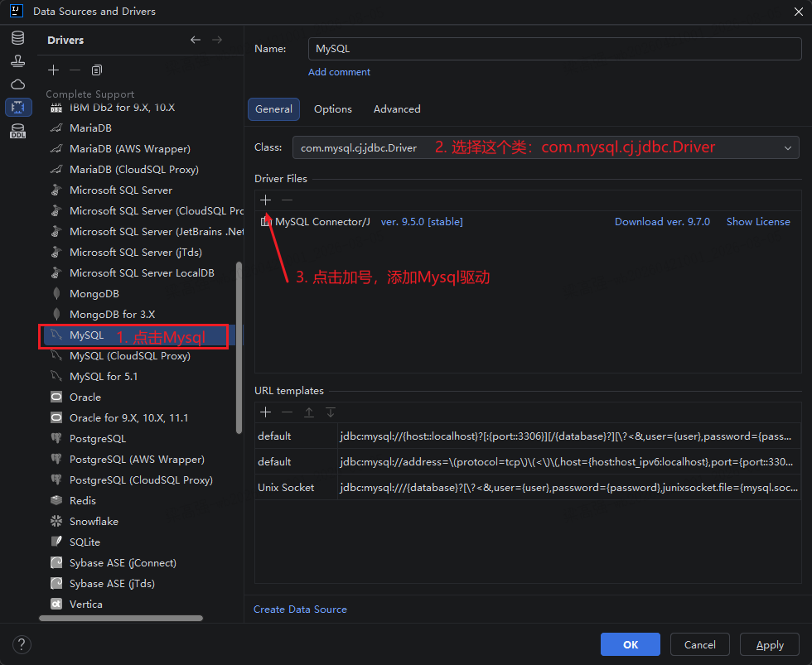Duplicate the selected driver
The width and height of the screenshot is (812, 665).
click(97, 70)
